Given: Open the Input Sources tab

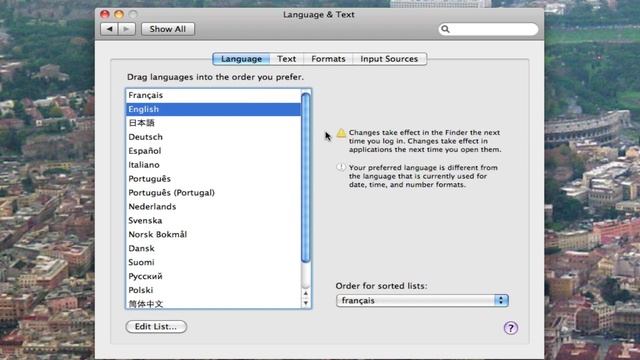Looking at the screenshot, I should (389, 59).
